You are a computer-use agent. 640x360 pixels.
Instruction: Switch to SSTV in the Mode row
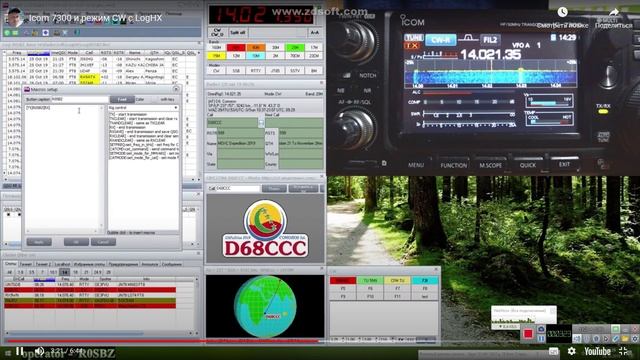295,71
